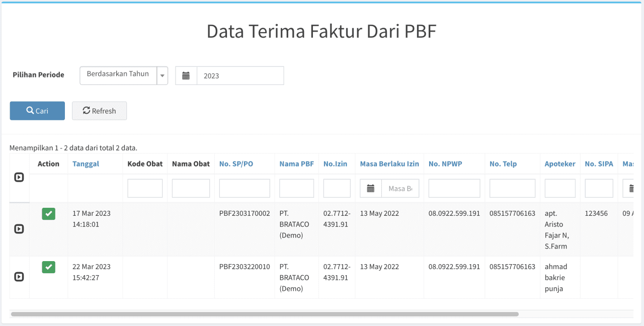Sort table by No. SP/PO column

236,164
